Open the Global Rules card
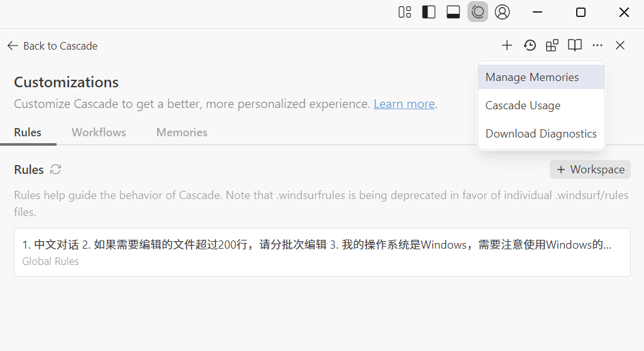This screenshot has height=351, width=644. pyautogui.click(x=322, y=252)
